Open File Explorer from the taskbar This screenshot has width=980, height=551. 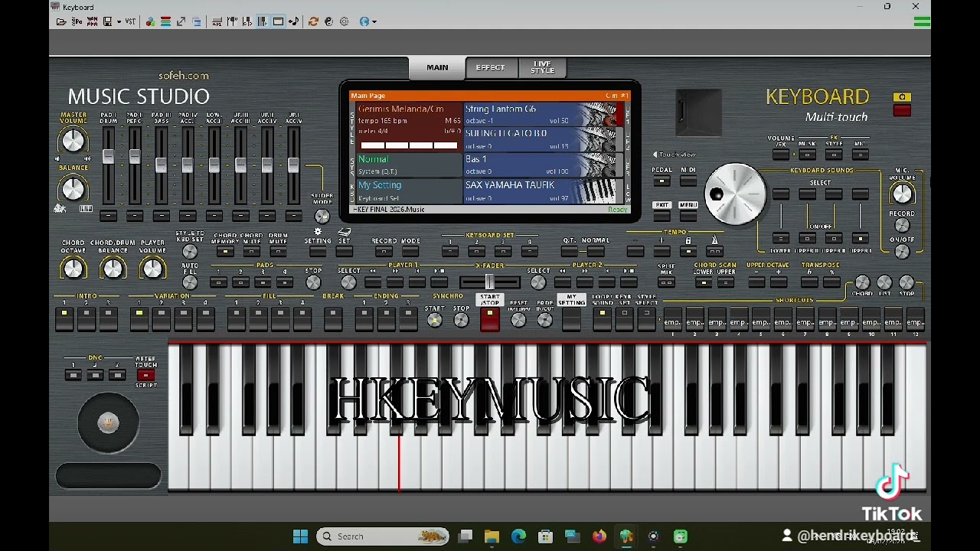pos(492,536)
